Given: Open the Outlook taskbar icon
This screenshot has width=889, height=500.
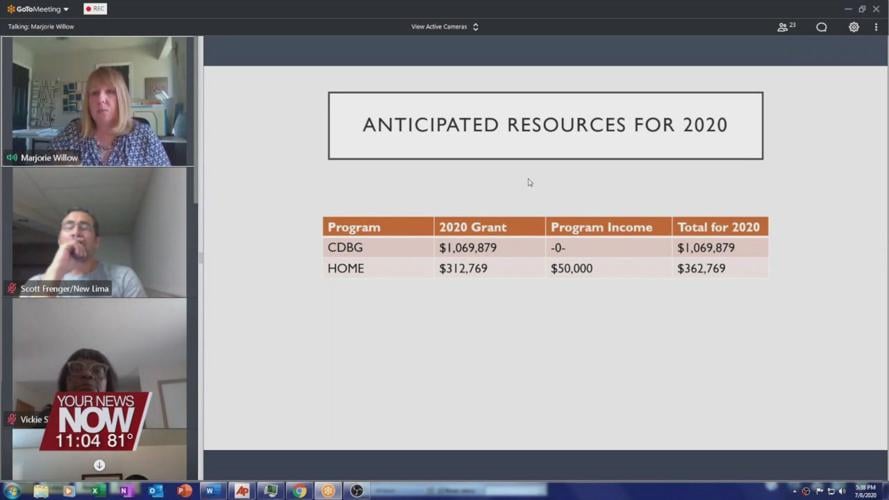Looking at the screenshot, I should click(x=155, y=491).
